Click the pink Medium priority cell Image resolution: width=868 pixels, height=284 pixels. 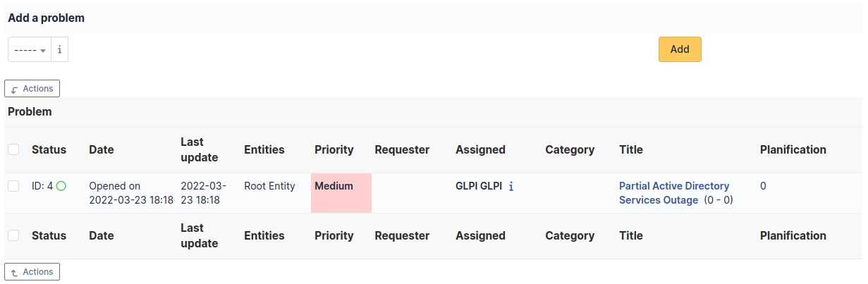tap(341, 193)
